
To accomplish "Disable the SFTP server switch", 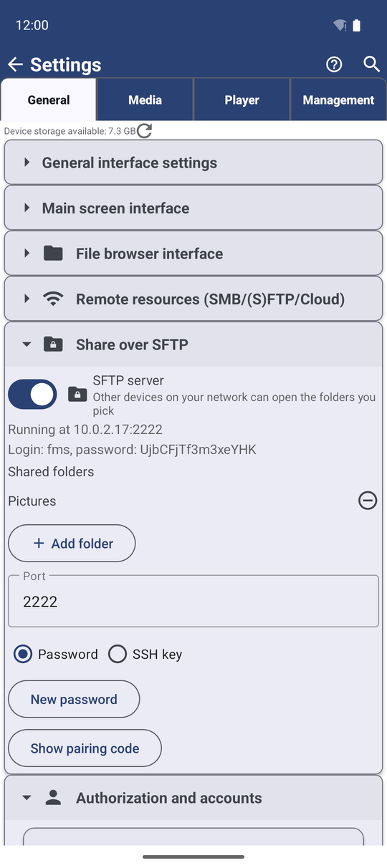I will point(32,394).
